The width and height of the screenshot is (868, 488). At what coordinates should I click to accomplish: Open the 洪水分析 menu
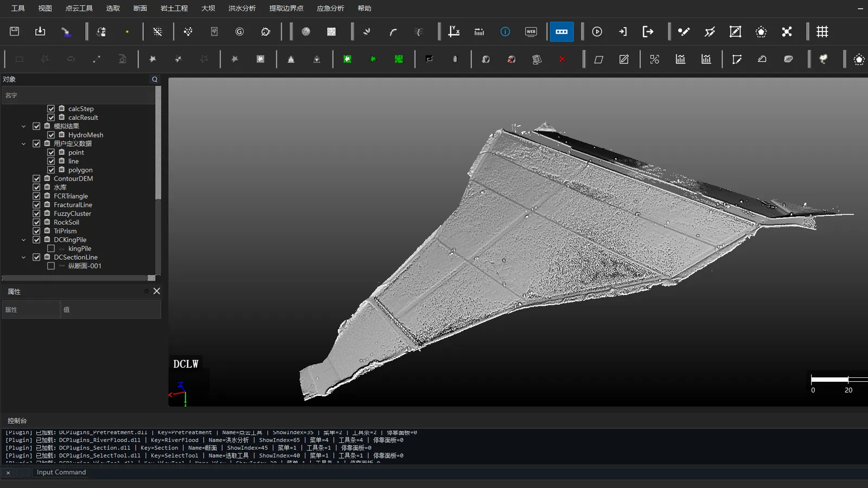tap(242, 8)
